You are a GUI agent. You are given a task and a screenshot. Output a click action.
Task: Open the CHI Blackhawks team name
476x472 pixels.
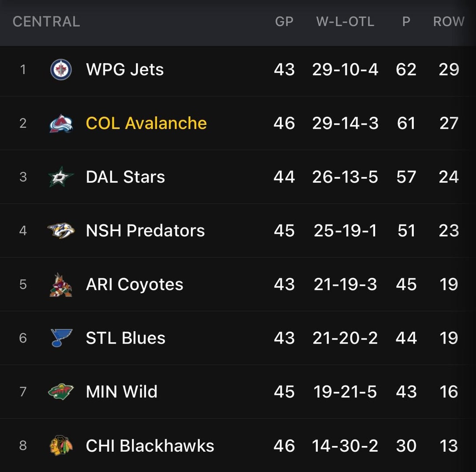tap(150, 446)
